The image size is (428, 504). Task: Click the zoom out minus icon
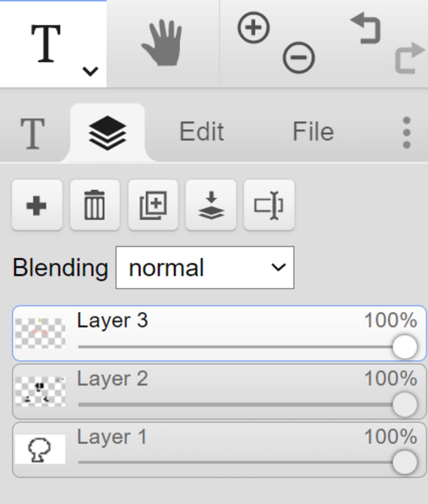pos(299,58)
